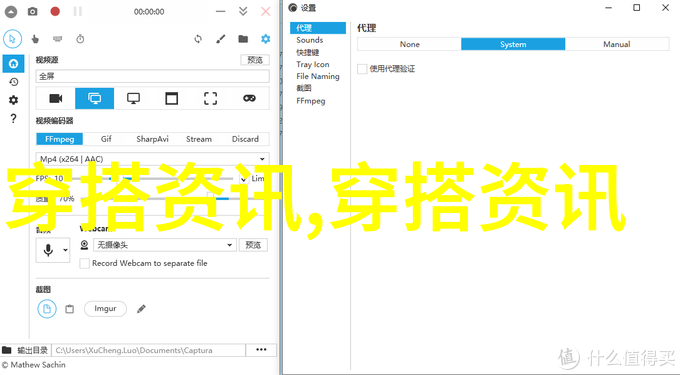Click the pause recording button
Screen dimensions: 680x375
coord(78,11)
